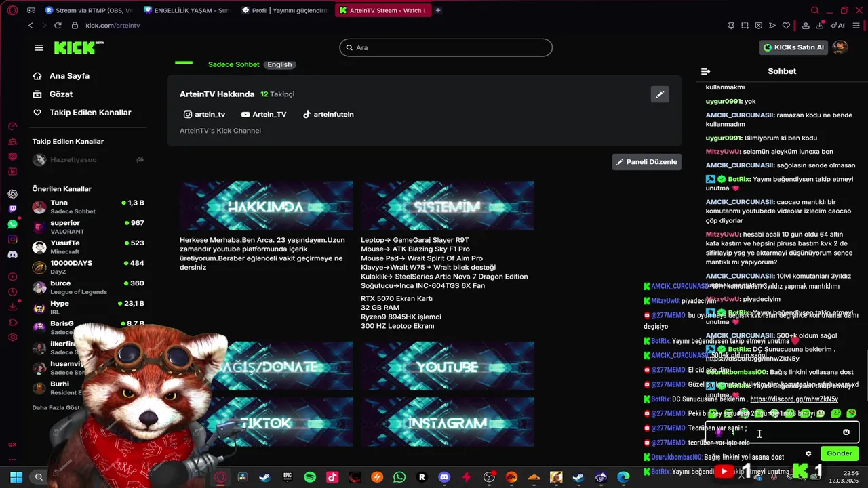Click Paneli Düzenle button
Screen dimensions: 868x488
point(646,162)
